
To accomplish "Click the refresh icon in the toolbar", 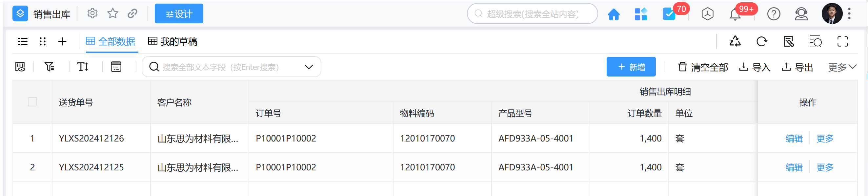I will (761, 41).
